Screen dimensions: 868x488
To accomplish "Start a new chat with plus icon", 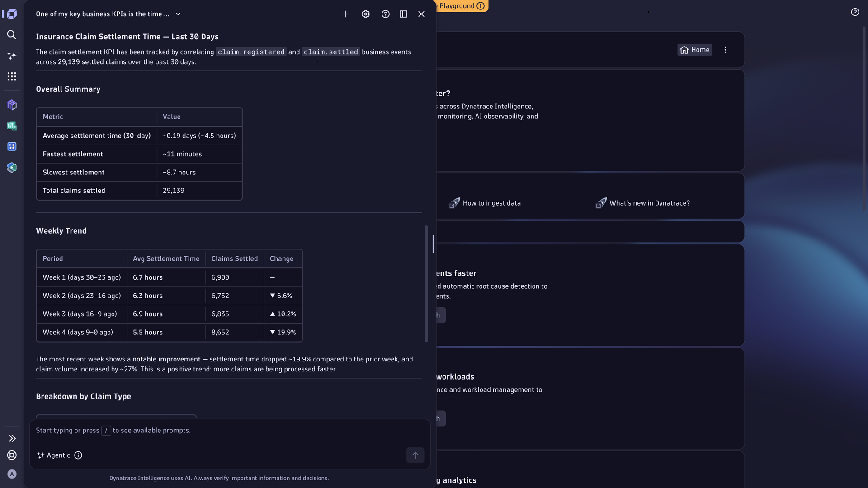I will pos(346,14).
